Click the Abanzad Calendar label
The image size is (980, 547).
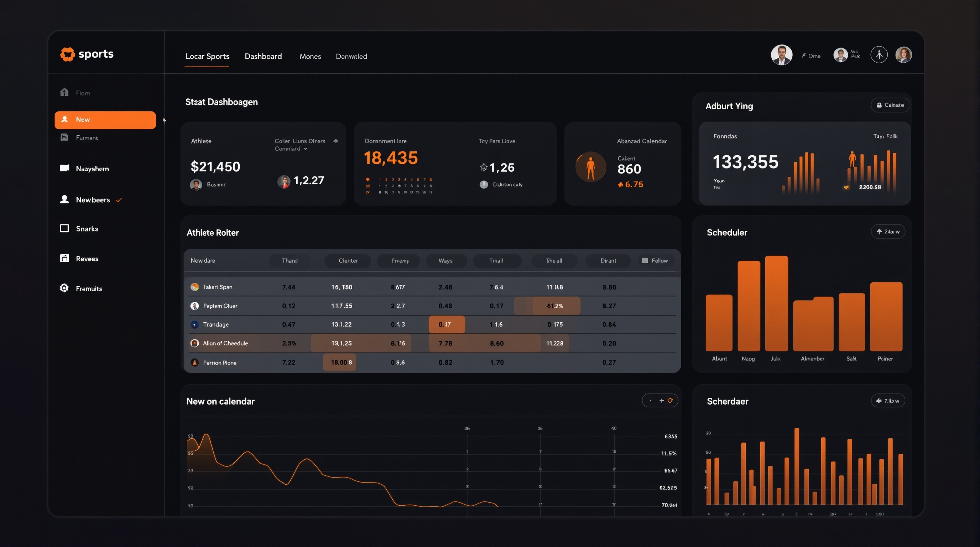(x=642, y=141)
